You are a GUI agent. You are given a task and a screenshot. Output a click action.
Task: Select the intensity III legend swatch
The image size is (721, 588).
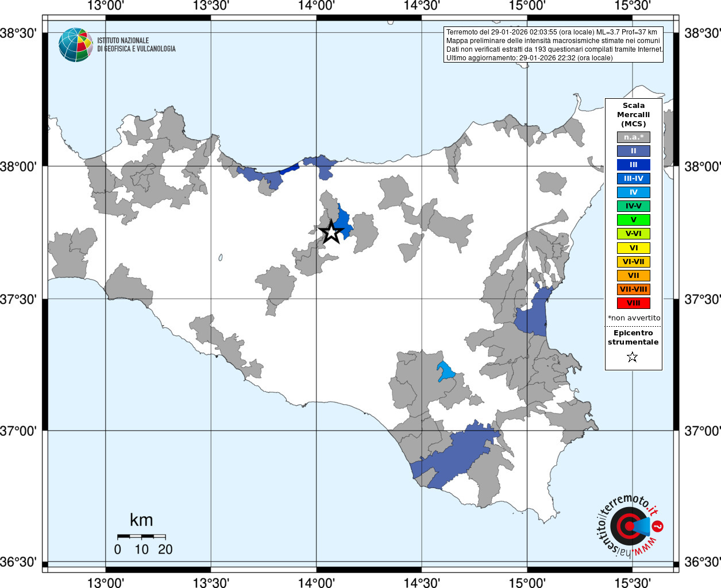click(634, 165)
